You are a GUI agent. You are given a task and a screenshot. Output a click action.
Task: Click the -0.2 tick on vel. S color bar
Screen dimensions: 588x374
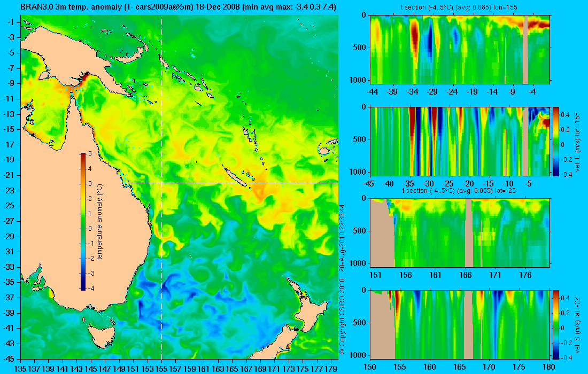pos(566,343)
